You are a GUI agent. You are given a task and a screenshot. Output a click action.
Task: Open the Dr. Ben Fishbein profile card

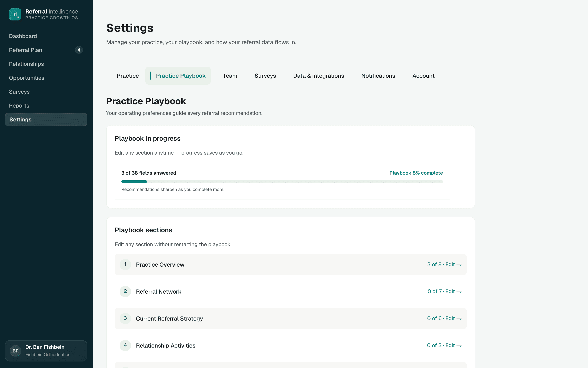(x=46, y=351)
